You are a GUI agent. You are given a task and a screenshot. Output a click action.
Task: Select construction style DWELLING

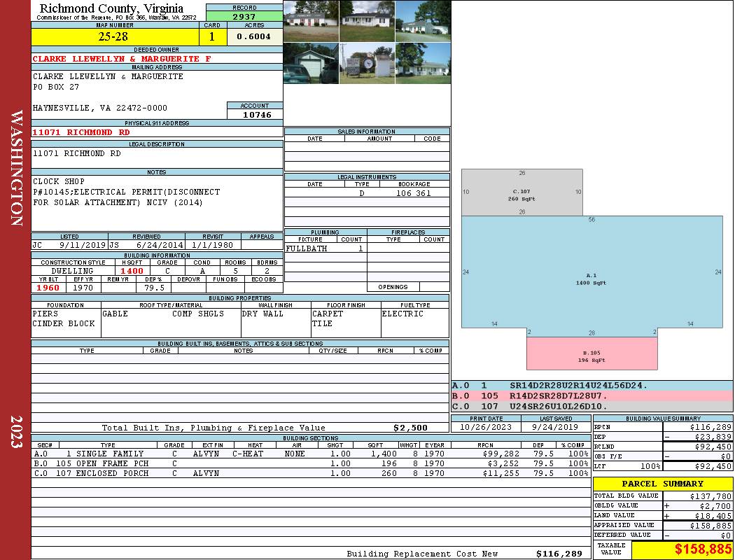tap(73, 271)
